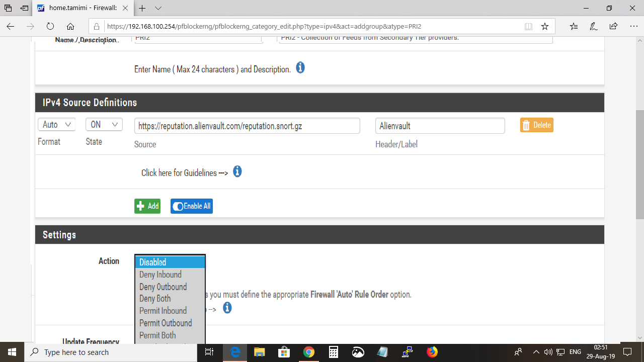Click the page vertical scrollbar thumb
This screenshot has height=362, width=644.
pos(639,164)
